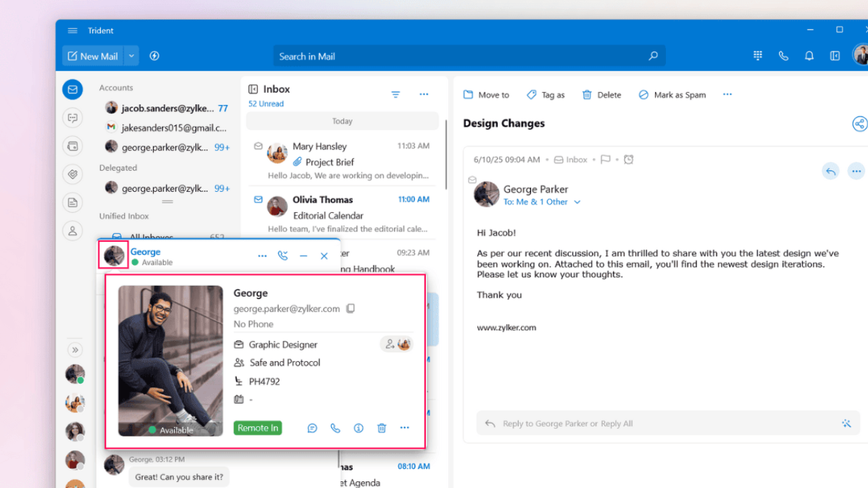Open the Inbox filter icon
The height and width of the screenshot is (488, 868).
(x=396, y=95)
